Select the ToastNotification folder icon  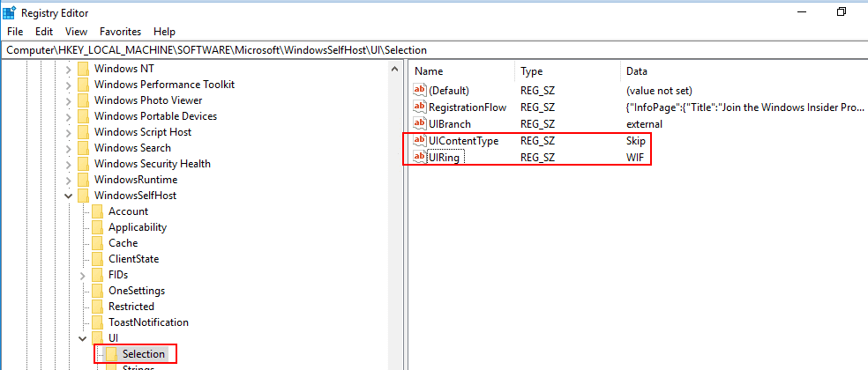coord(97,322)
